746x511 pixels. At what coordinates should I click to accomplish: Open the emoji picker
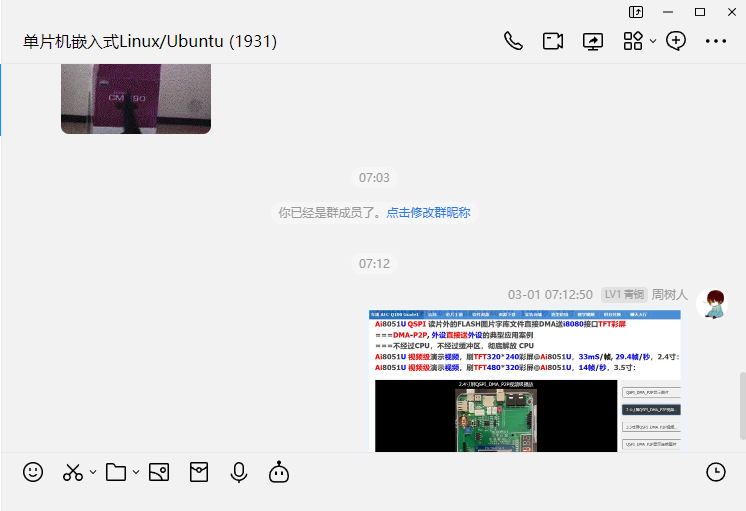[33, 472]
